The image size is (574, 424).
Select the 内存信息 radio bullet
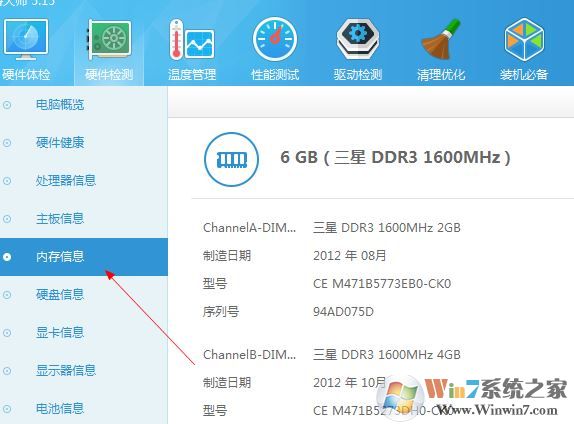tap(7, 257)
